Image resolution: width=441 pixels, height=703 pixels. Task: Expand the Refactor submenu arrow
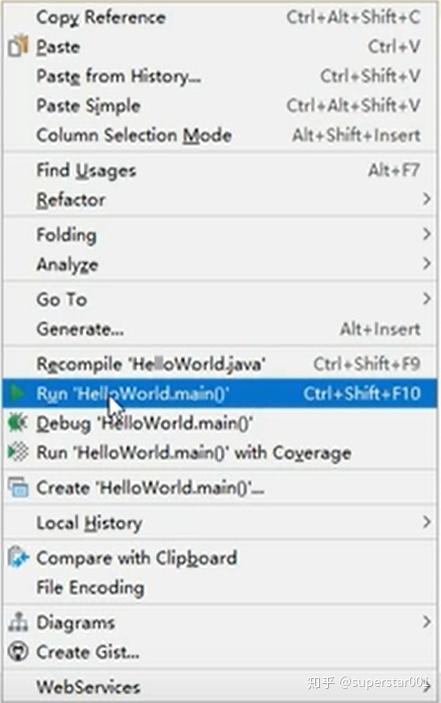pyautogui.click(x=427, y=199)
